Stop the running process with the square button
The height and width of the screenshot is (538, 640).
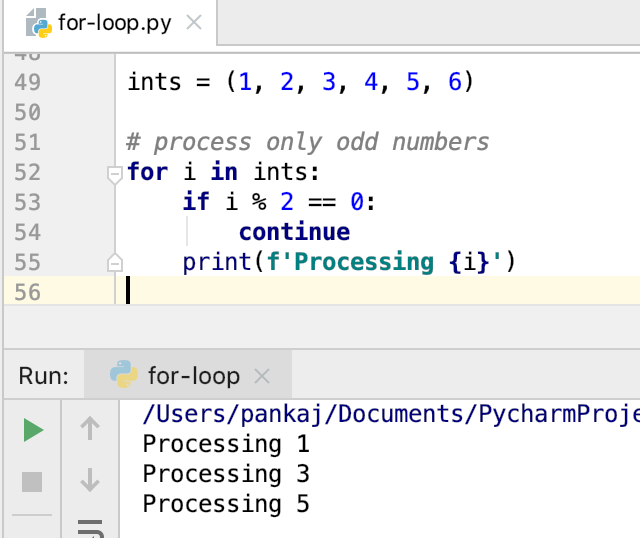tap(32, 482)
